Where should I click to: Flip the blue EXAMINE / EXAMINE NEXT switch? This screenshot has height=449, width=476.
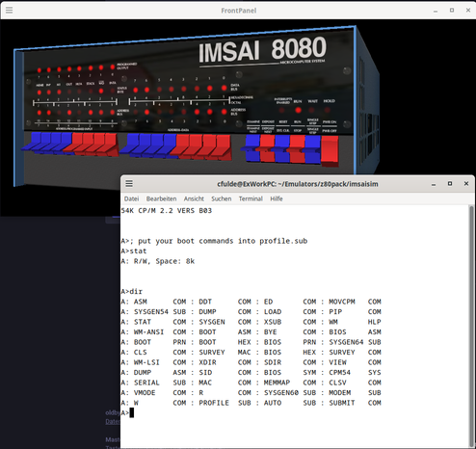(x=252, y=148)
